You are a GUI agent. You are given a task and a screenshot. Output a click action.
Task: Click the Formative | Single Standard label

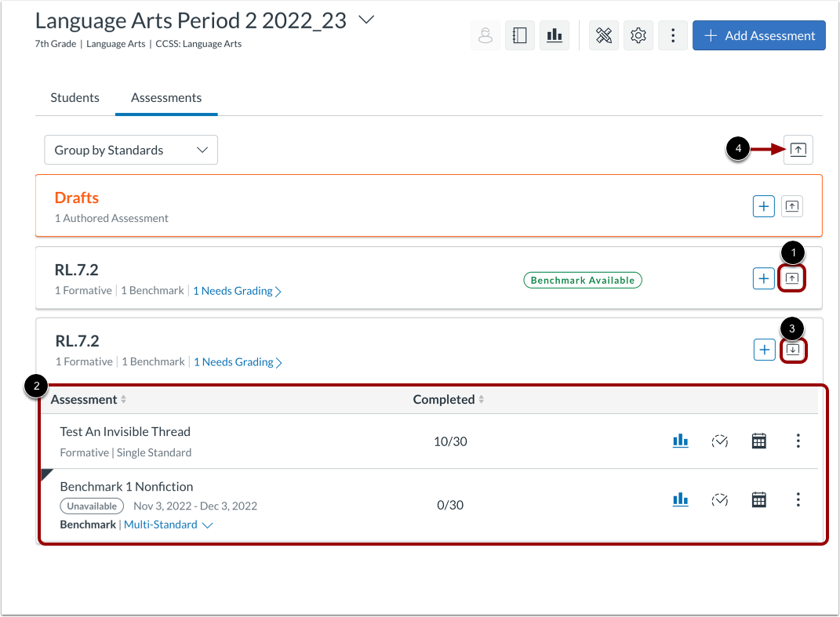click(125, 452)
